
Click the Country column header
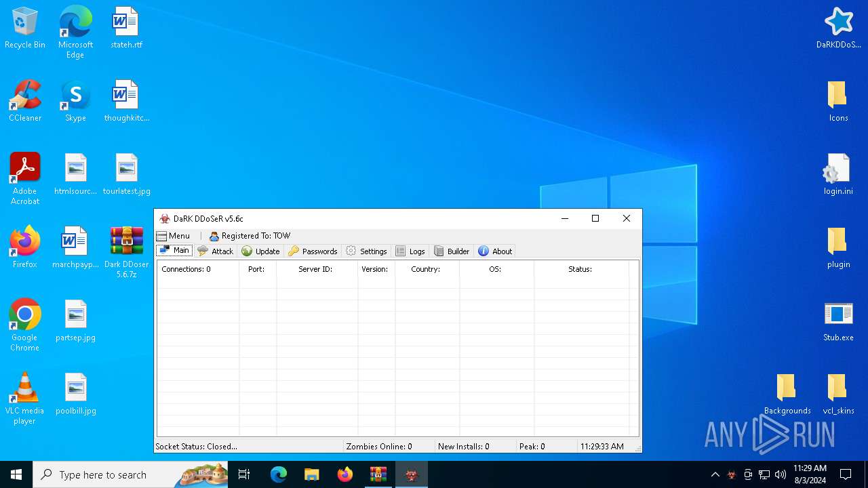(x=427, y=269)
